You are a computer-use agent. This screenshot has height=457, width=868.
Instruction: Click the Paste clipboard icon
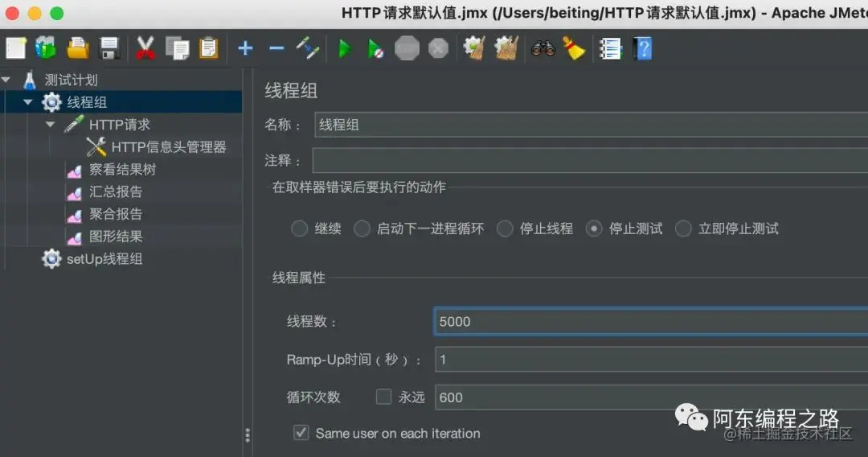point(209,48)
